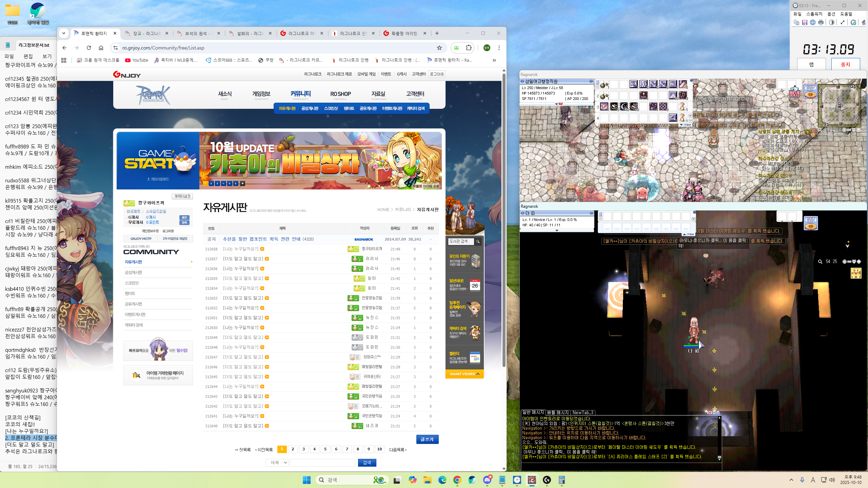Switch banner to slide 3
This screenshot has height=488, width=868.
pyautogui.click(x=217, y=183)
